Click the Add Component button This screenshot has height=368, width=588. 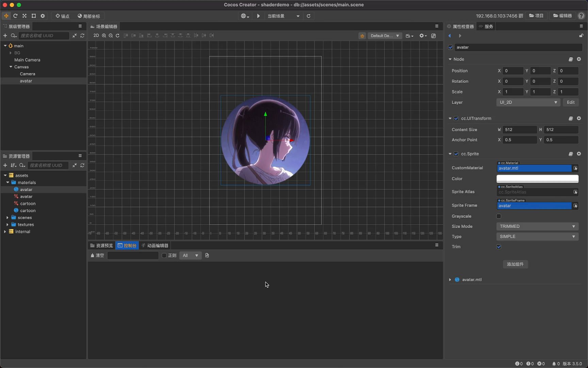pyautogui.click(x=515, y=264)
